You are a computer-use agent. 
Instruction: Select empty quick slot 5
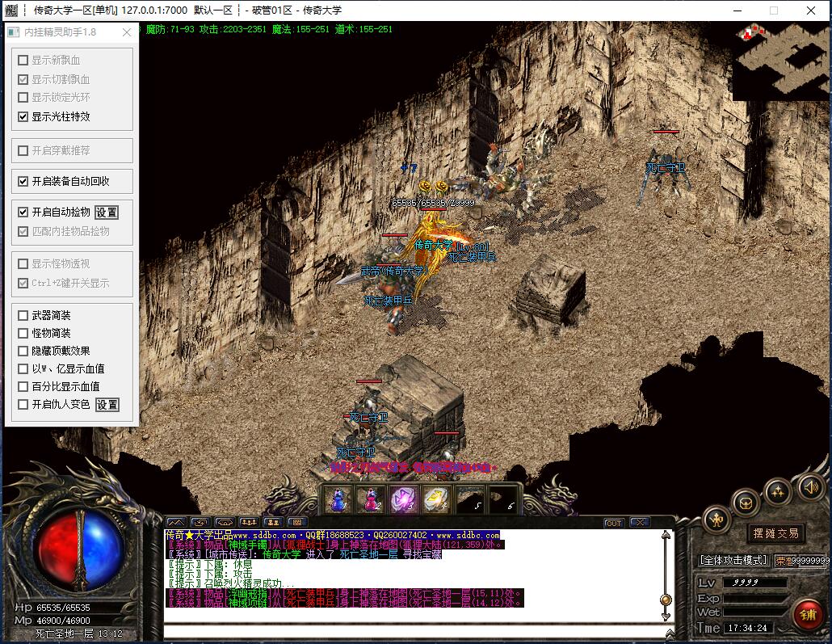click(469, 500)
